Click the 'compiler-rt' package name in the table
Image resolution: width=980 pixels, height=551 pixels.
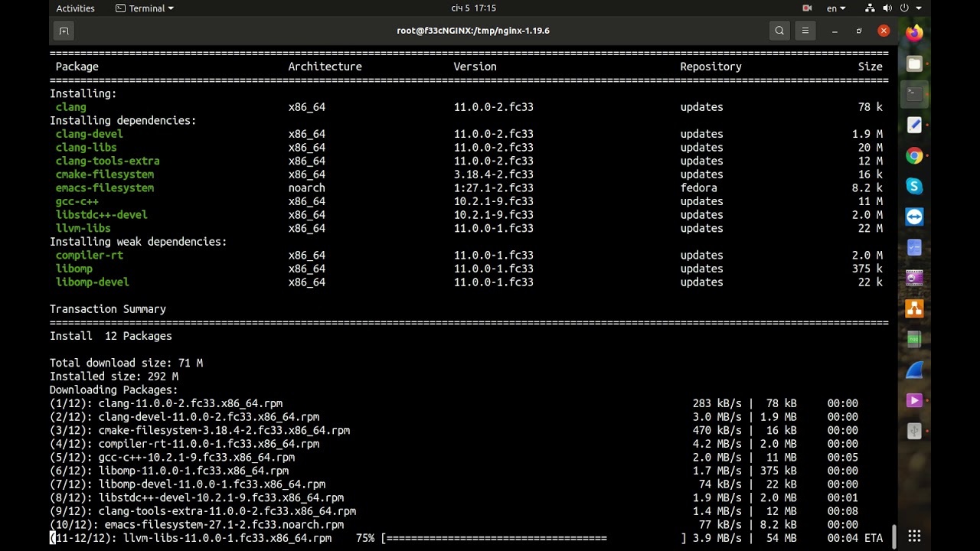pos(90,256)
